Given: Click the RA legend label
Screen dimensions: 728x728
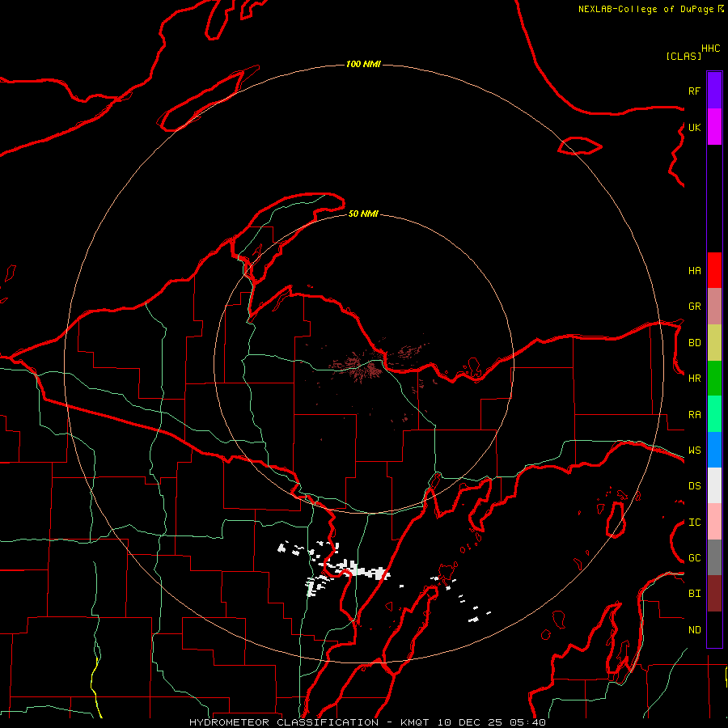Looking at the screenshot, I should [x=694, y=415].
